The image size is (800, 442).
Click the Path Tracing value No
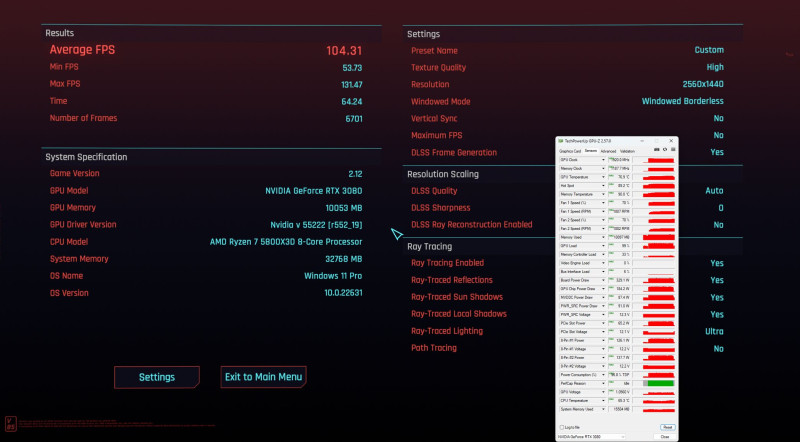(719, 349)
